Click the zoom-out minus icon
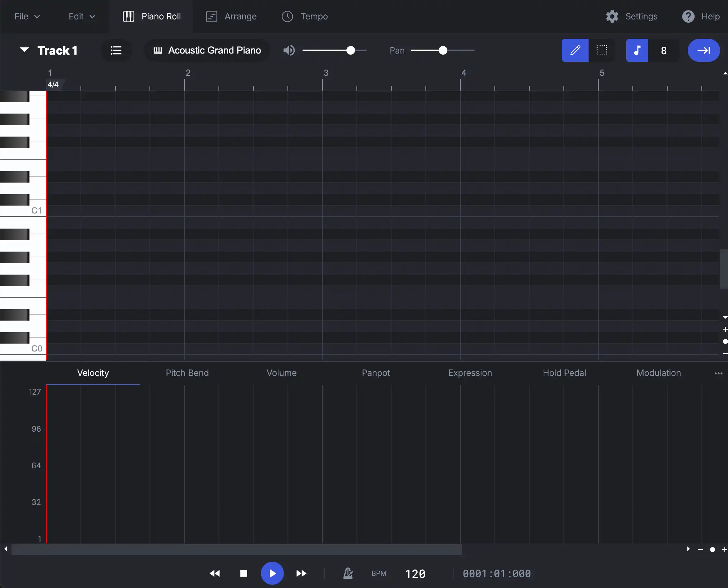This screenshot has height=588, width=728. (700, 550)
